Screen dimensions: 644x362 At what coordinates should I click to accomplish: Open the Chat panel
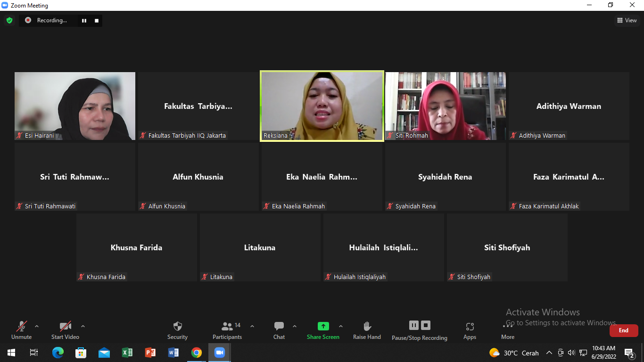tap(279, 330)
